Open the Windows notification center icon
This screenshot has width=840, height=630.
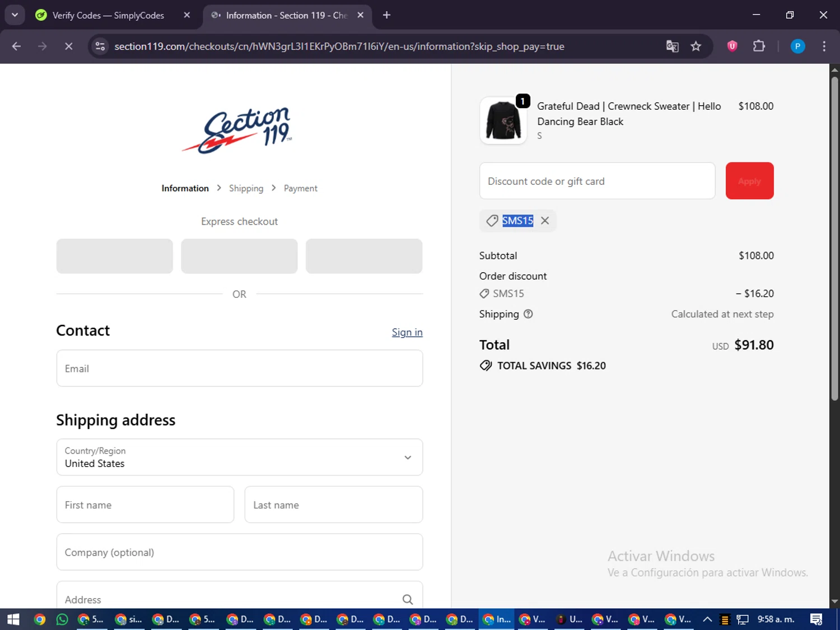point(816,619)
